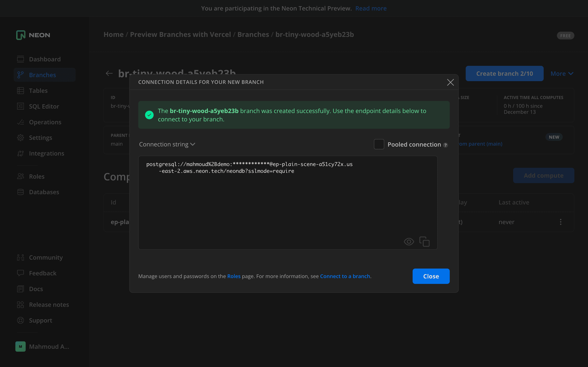Navigate to Integrations in the sidebar
The height and width of the screenshot is (367, 588).
point(46,153)
